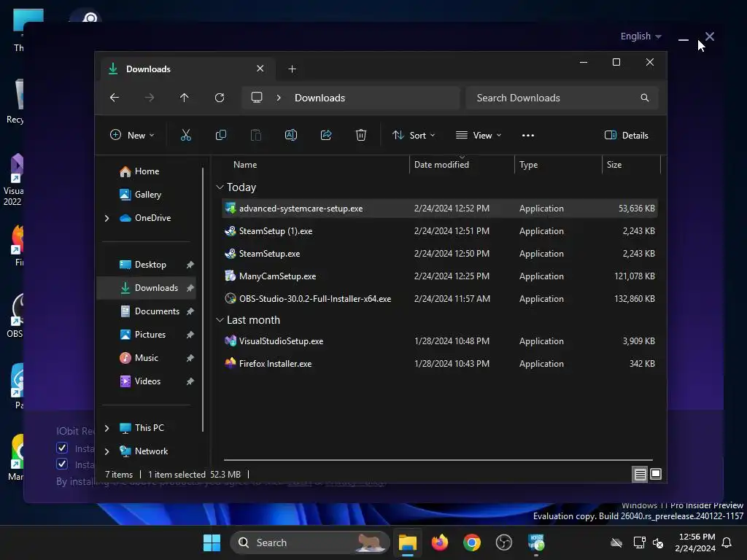The width and height of the screenshot is (747, 560).
Task: Switch to the details list view icon
Action: (640, 474)
